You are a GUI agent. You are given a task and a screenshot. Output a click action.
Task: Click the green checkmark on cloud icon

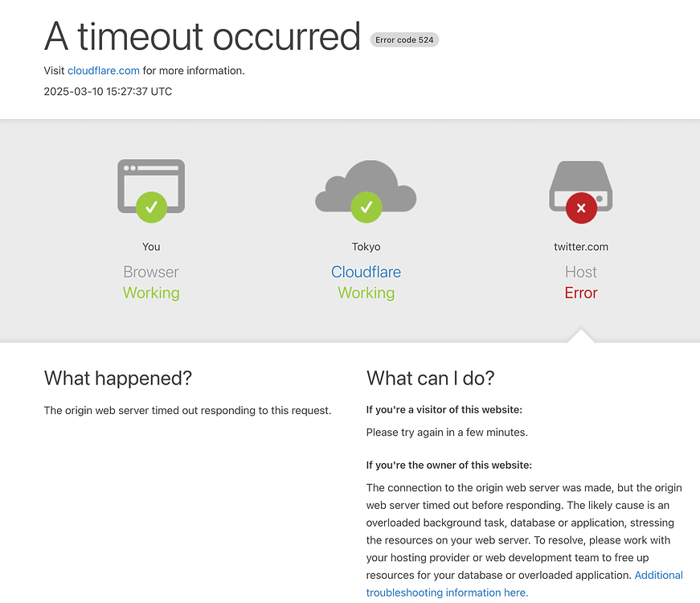(366, 207)
